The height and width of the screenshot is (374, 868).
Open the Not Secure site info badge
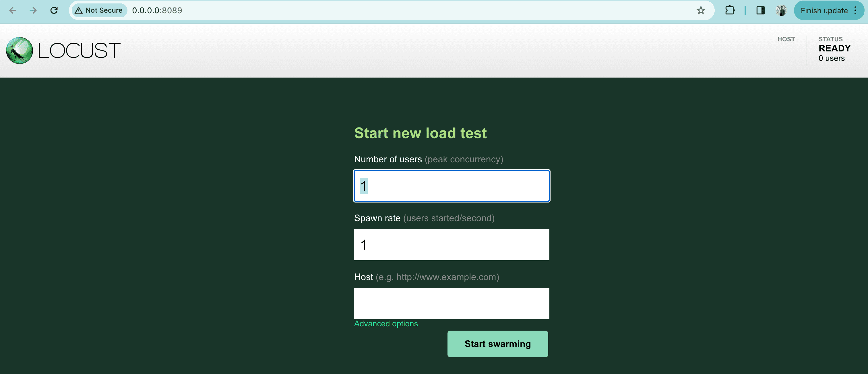point(99,10)
